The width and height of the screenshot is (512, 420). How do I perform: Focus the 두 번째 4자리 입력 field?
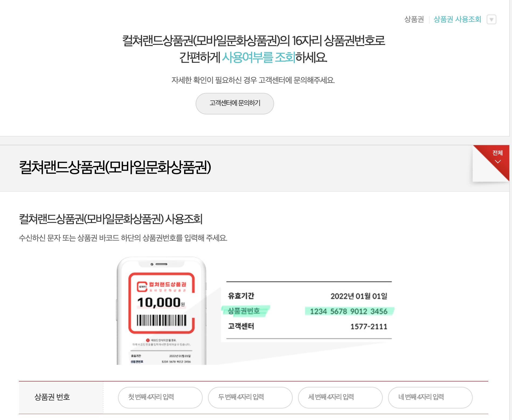tap(250, 397)
